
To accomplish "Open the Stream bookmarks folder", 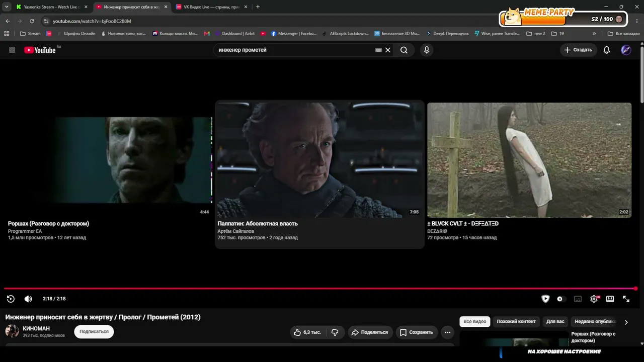I will (30, 34).
